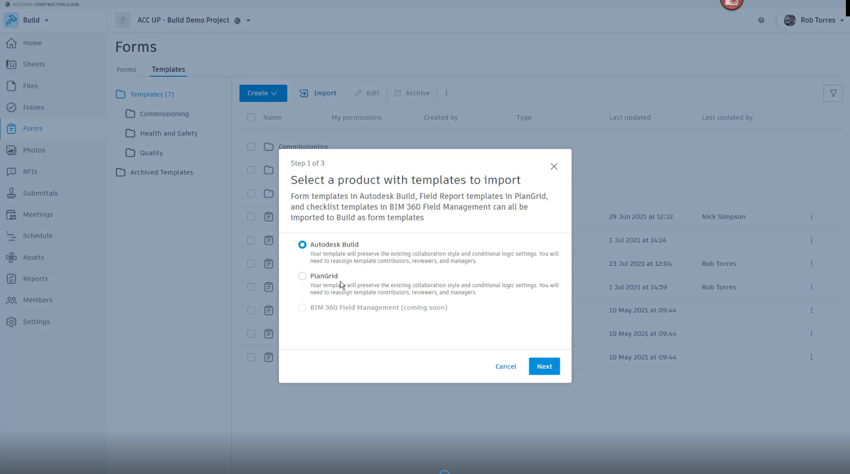Click the filter funnel icon
The height and width of the screenshot is (474, 850).
coord(833,93)
